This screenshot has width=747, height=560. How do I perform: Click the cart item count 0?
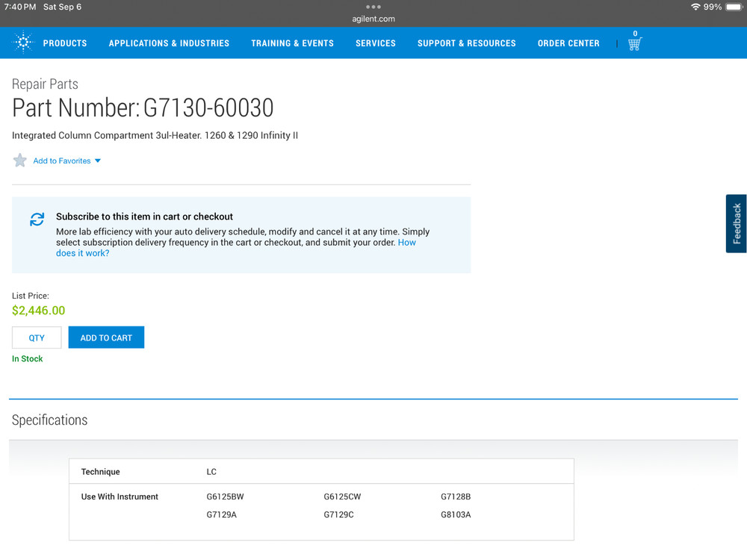[x=635, y=34]
